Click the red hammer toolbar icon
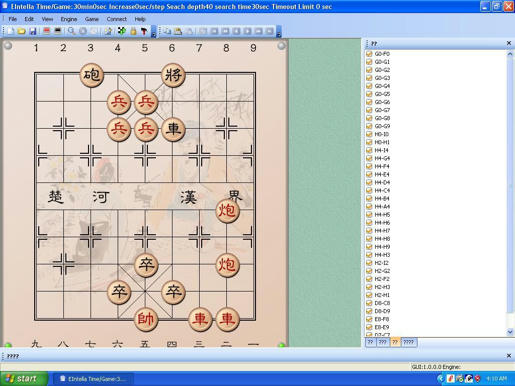515x386 pixels. [144, 31]
